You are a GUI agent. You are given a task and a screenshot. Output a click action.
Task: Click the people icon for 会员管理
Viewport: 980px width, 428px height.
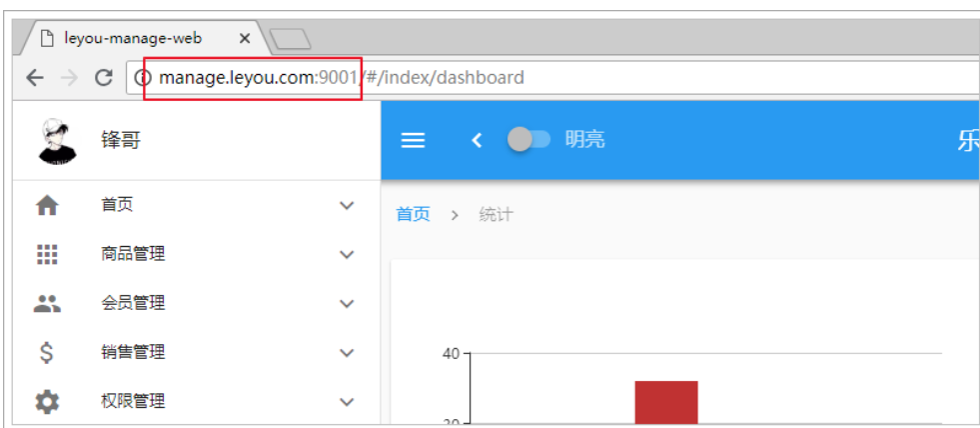click(x=47, y=303)
